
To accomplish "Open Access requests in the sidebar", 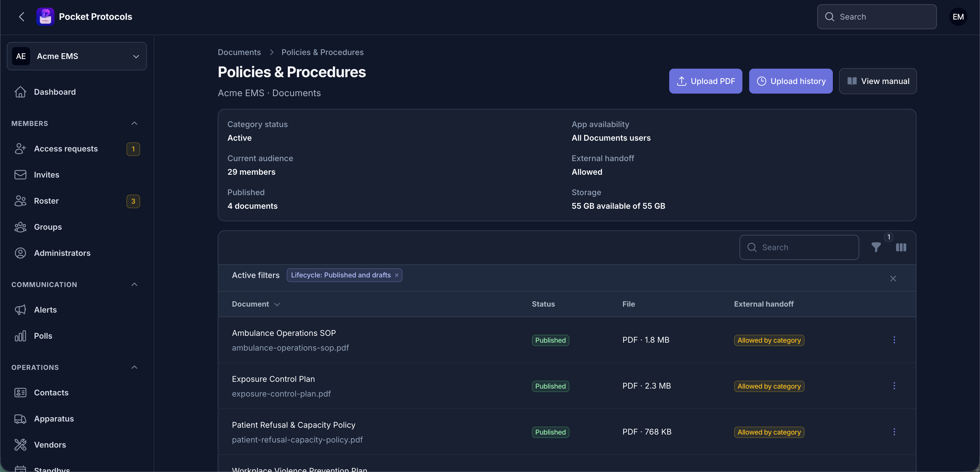I will pyautogui.click(x=77, y=149).
